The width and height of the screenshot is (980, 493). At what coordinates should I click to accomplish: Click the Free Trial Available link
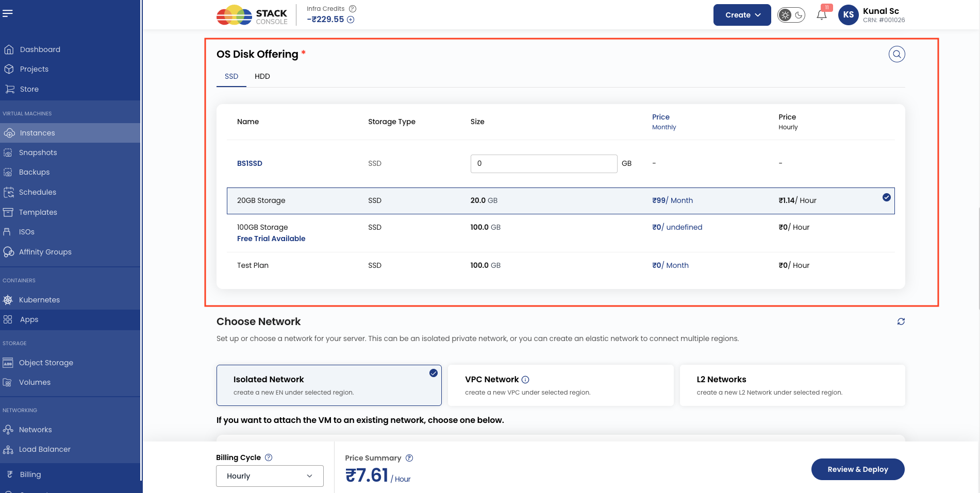click(x=271, y=239)
